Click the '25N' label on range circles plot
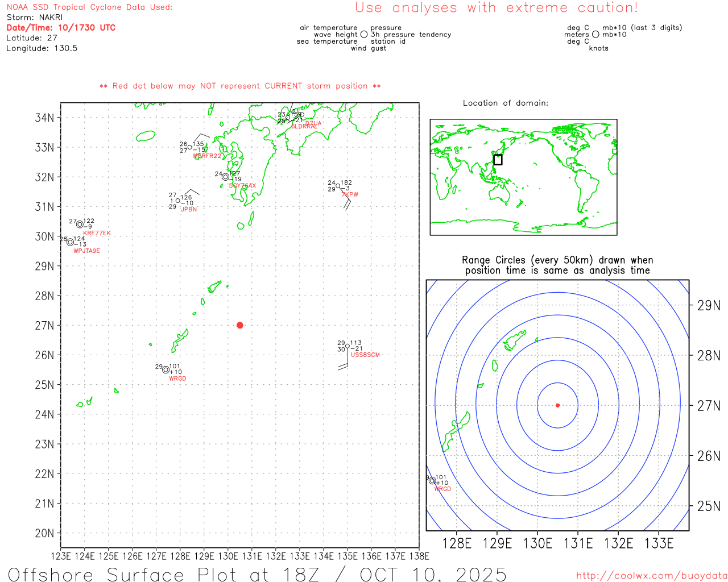Viewport: 728px width, 582px height. coord(709,506)
